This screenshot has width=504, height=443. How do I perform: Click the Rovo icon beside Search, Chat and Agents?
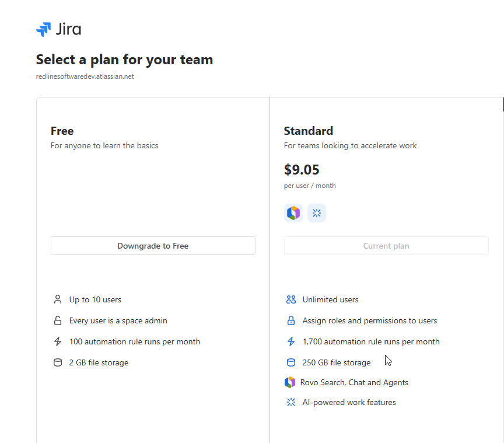click(x=290, y=382)
